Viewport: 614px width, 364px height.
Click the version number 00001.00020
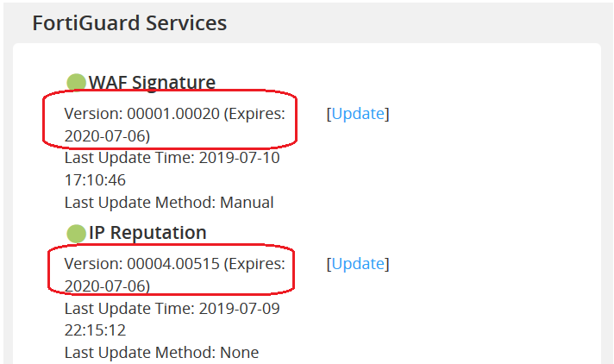[173, 114]
